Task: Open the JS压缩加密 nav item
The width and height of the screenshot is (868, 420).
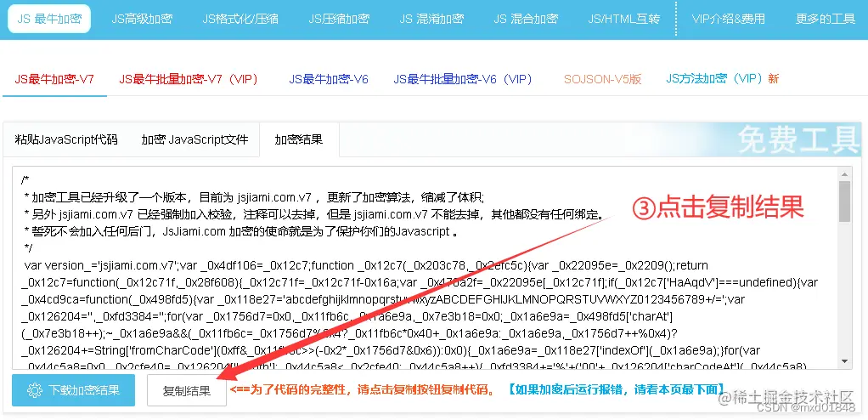Action: [339, 19]
